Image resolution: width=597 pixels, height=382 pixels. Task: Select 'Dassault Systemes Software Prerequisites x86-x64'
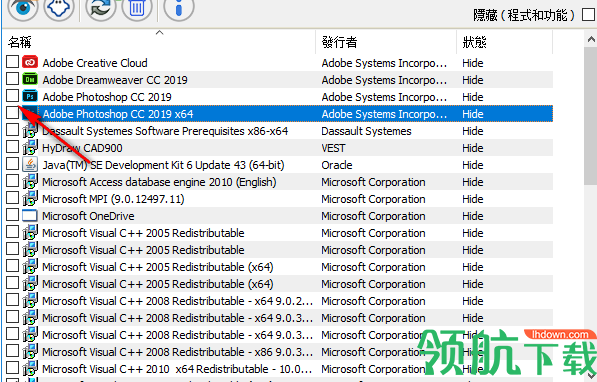pos(165,131)
